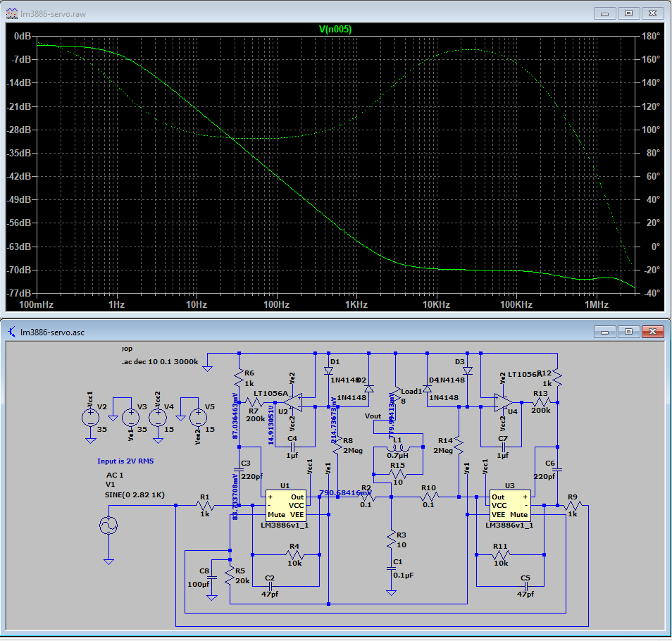Select resistor R14 2Meg symbol
The width and height of the screenshot is (672, 641).
459,446
